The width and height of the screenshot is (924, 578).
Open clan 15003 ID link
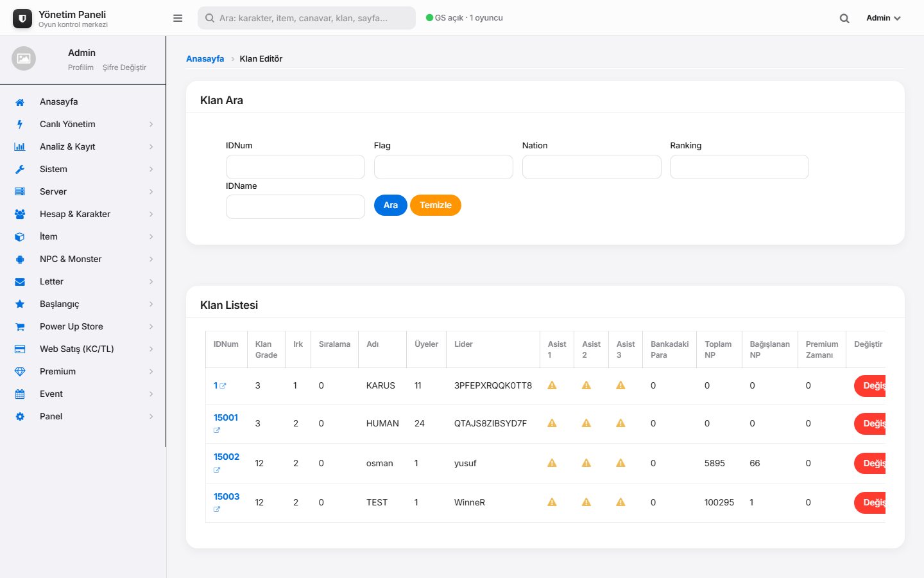(227, 497)
